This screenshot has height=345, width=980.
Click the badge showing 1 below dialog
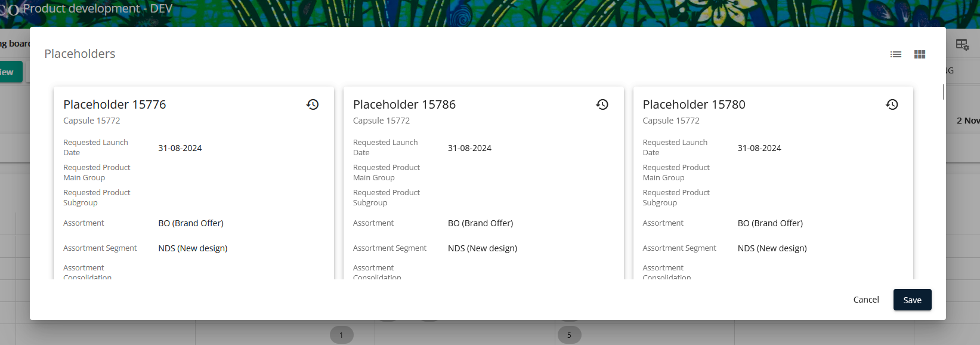341,335
